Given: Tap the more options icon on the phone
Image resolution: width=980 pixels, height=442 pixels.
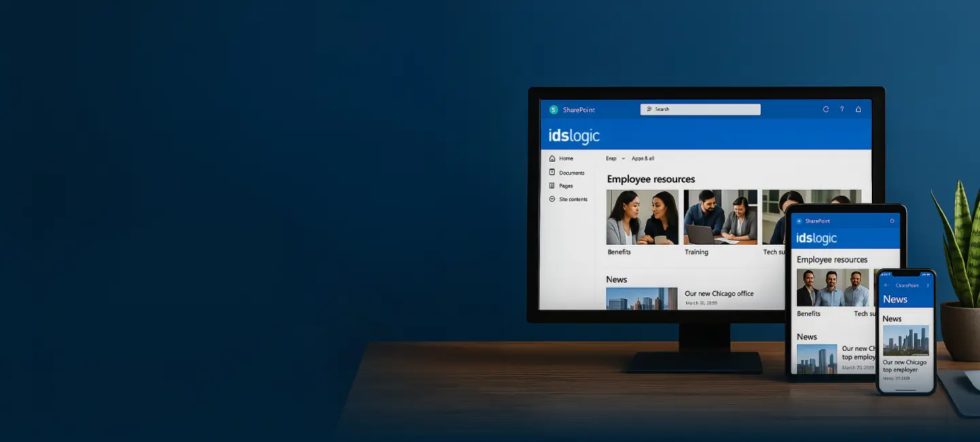Looking at the screenshot, I should coord(928,286).
